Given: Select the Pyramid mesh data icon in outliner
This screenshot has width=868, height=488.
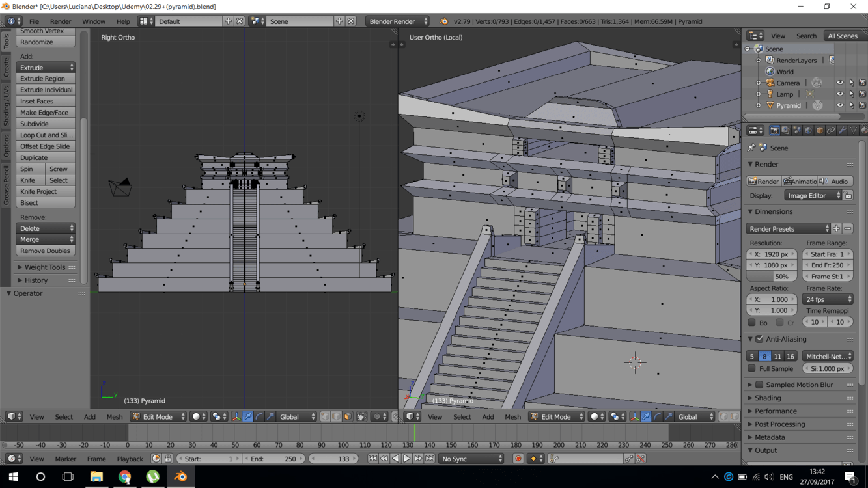Looking at the screenshot, I should point(817,105).
